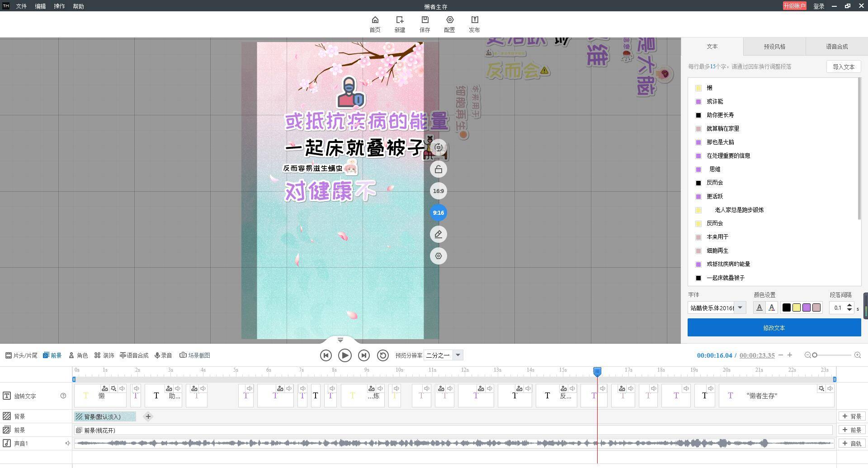Select text line 助你更长寿
The width and height of the screenshot is (868, 468).
pos(720,115)
